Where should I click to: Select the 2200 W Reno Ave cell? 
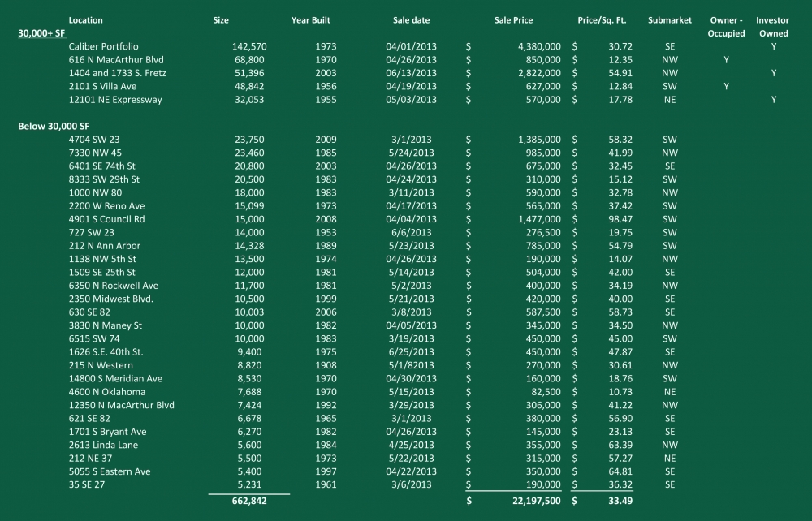106,206
